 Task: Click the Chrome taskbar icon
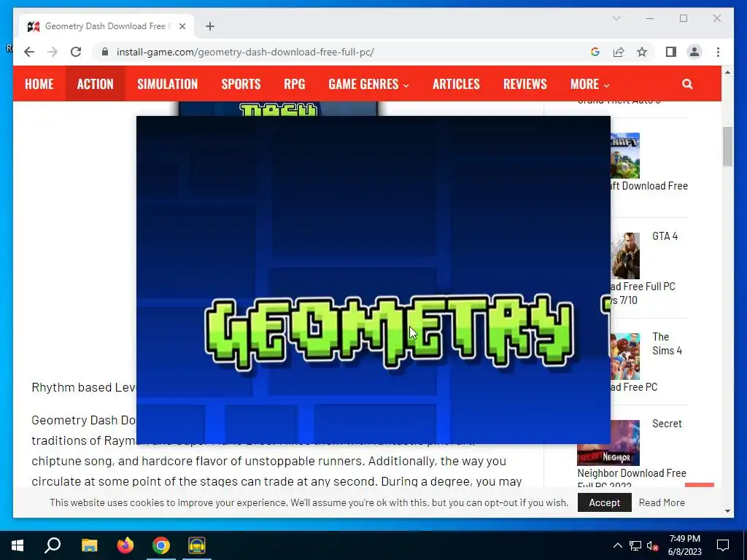click(x=161, y=545)
